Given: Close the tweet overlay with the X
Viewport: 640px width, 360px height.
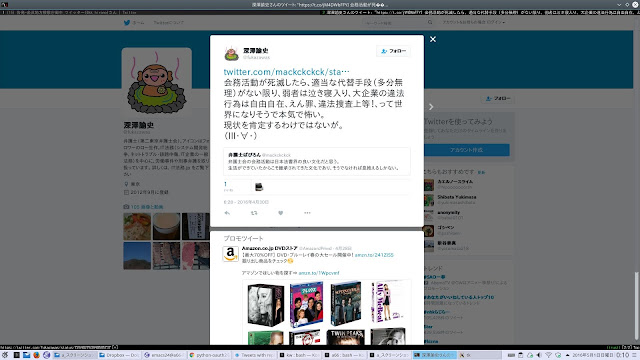Looking at the screenshot, I should tap(433, 39).
